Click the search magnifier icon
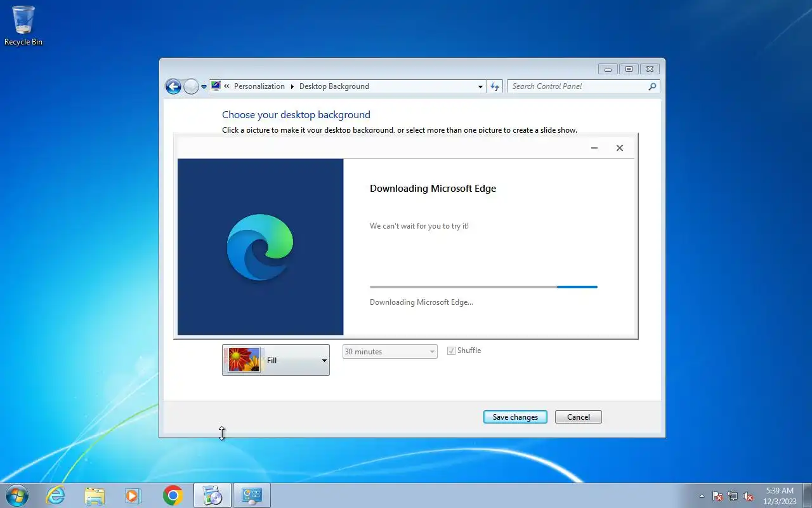 (x=652, y=86)
